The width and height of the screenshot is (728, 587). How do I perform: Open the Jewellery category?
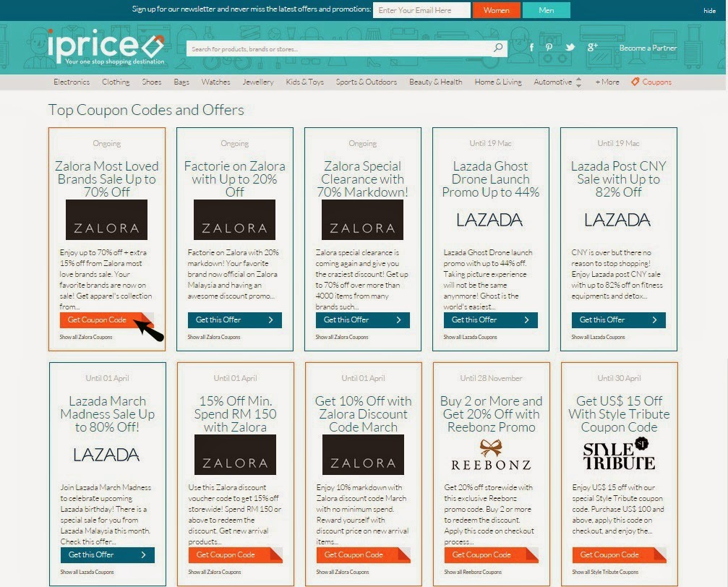pyautogui.click(x=257, y=82)
